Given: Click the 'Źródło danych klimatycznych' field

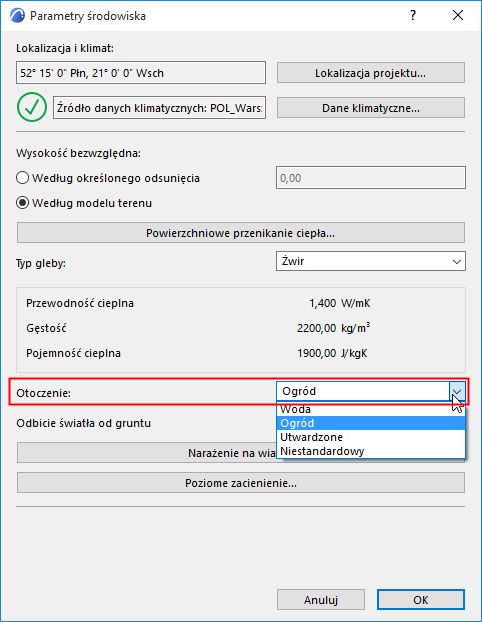Looking at the screenshot, I should pyautogui.click(x=159, y=108).
